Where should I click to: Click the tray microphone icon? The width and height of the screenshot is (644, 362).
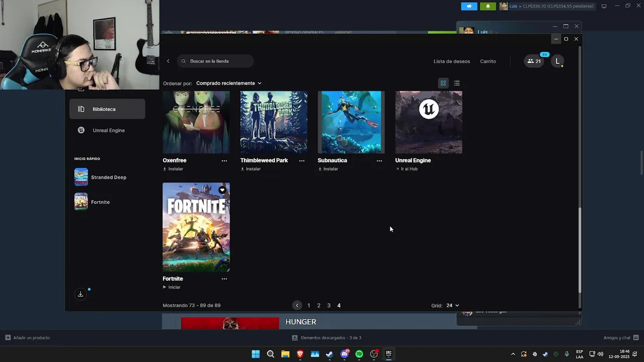[567, 354]
